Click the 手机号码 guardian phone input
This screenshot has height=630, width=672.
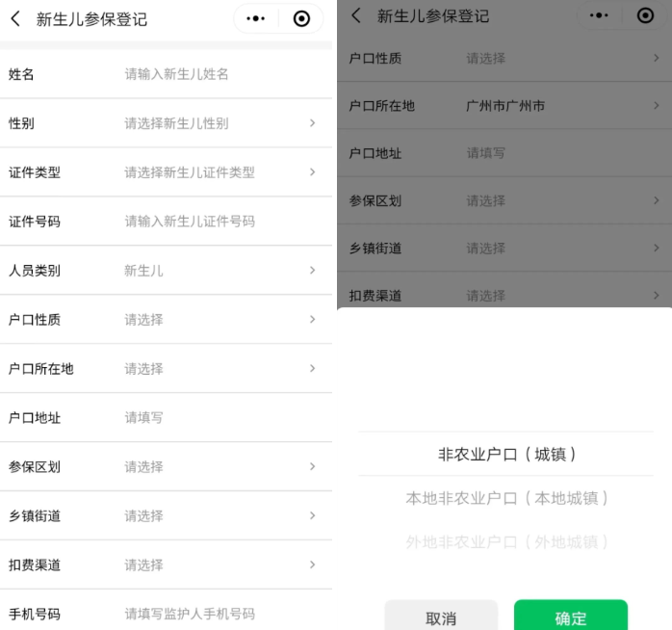point(220,615)
